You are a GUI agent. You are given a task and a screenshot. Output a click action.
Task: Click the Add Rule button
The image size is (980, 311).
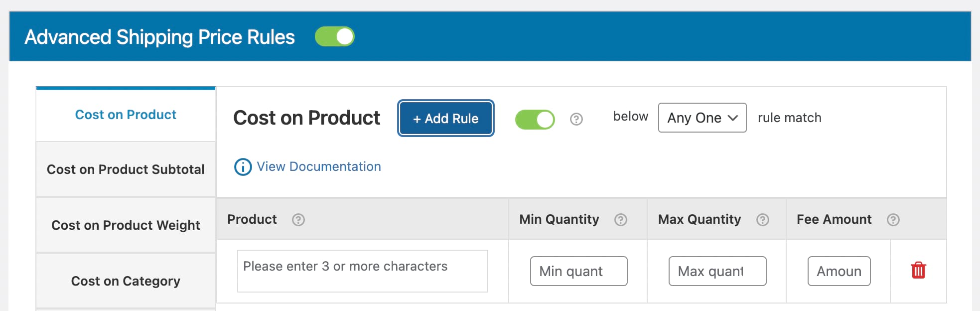coord(445,119)
